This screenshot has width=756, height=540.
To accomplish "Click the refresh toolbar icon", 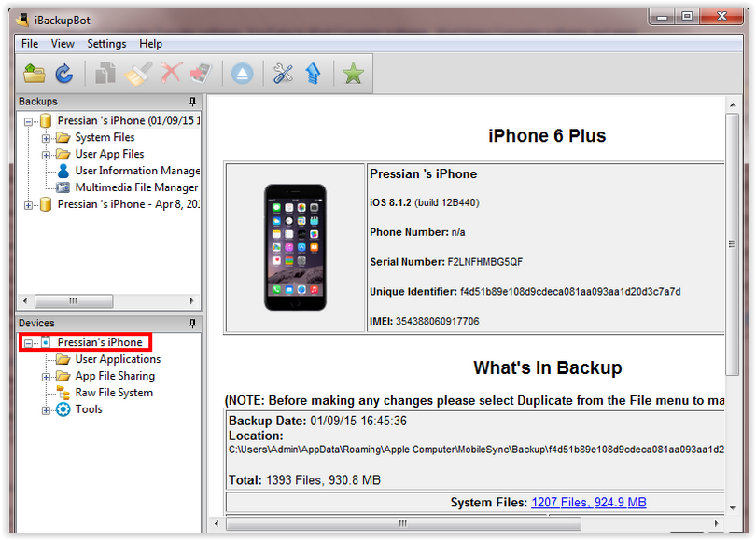I will coord(63,74).
